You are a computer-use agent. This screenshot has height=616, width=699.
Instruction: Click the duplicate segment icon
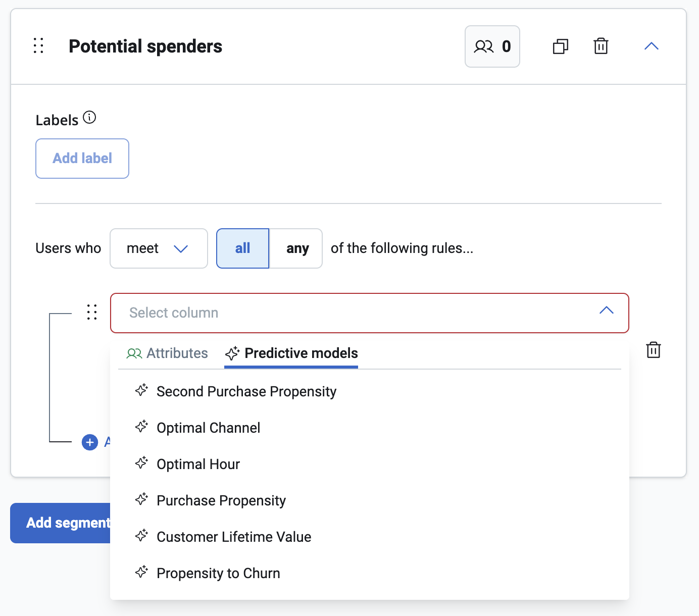coord(561,46)
